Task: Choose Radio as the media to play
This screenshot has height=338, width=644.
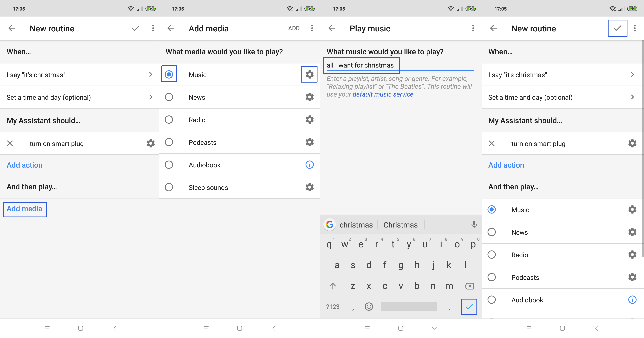Action: coord(169,120)
